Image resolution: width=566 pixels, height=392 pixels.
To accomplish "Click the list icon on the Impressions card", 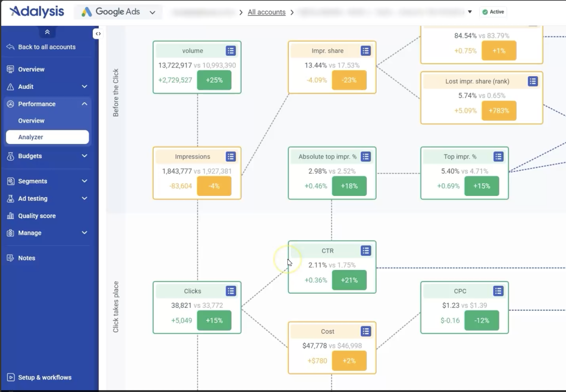I will (230, 156).
